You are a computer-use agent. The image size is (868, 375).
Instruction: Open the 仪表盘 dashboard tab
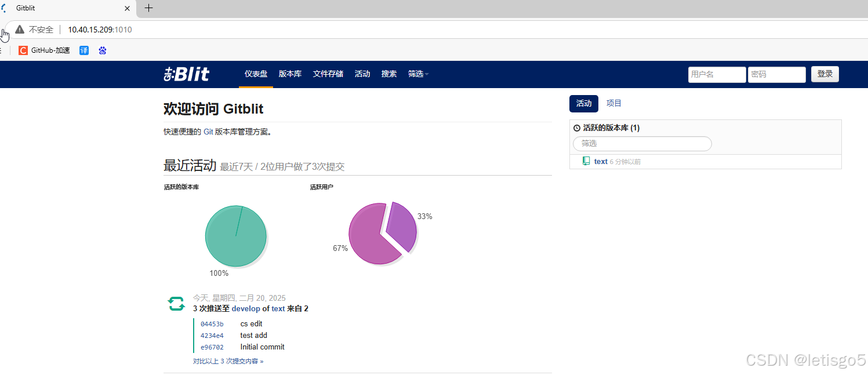tap(256, 74)
